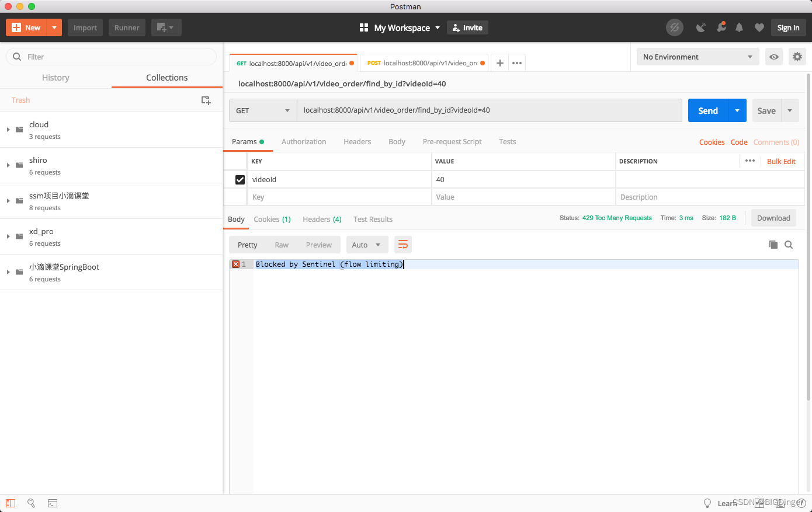Click the heart icon in header
The width and height of the screenshot is (812, 512).
click(x=759, y=27)
